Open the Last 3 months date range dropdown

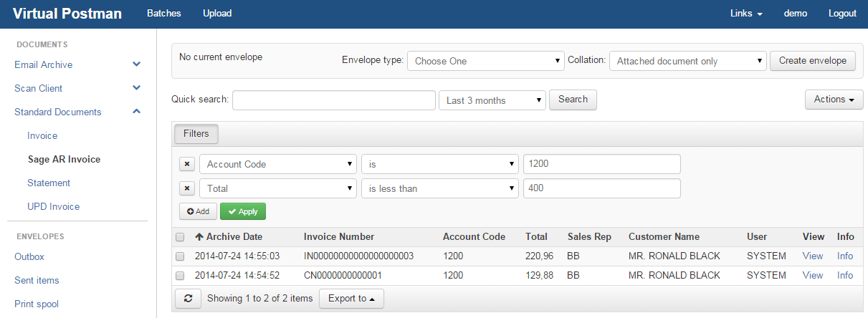click(x=492, y=100)
